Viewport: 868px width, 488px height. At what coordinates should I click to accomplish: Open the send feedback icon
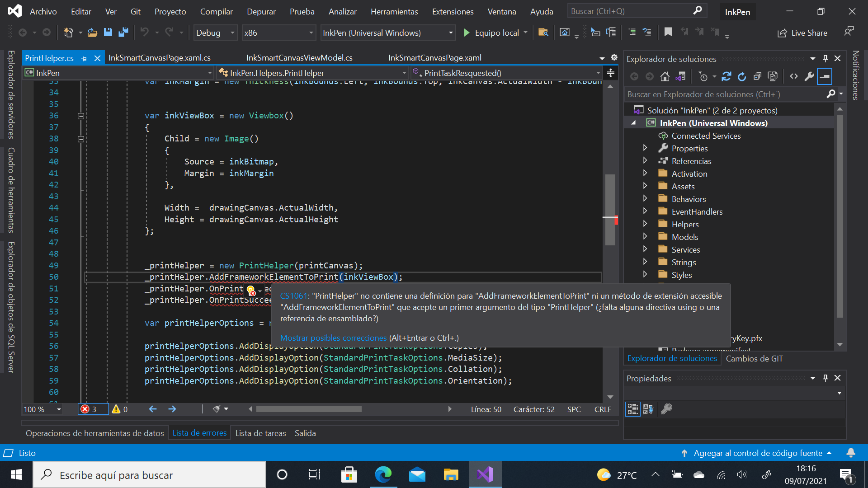click(x=849, y=31)
